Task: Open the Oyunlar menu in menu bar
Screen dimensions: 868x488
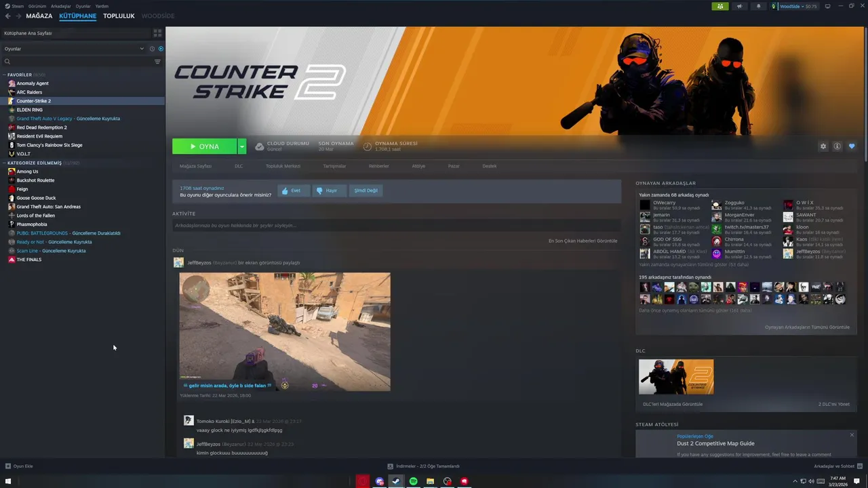Action: [x=83, y=6]
